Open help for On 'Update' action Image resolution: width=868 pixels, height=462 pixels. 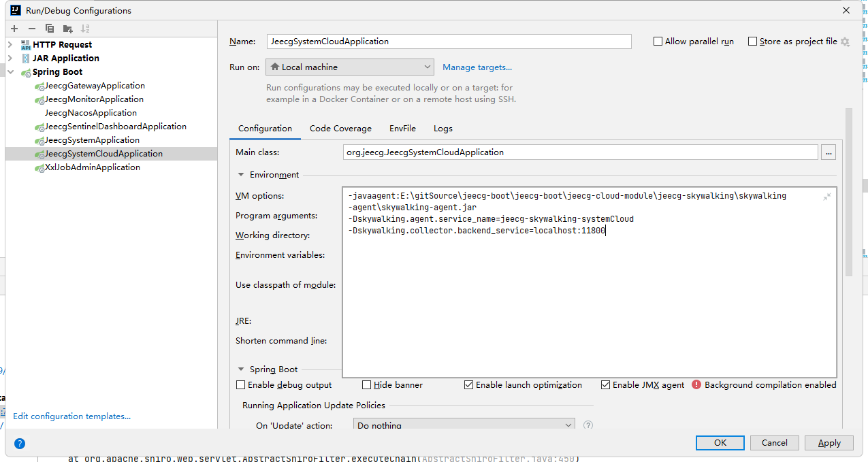click(588, 425)
